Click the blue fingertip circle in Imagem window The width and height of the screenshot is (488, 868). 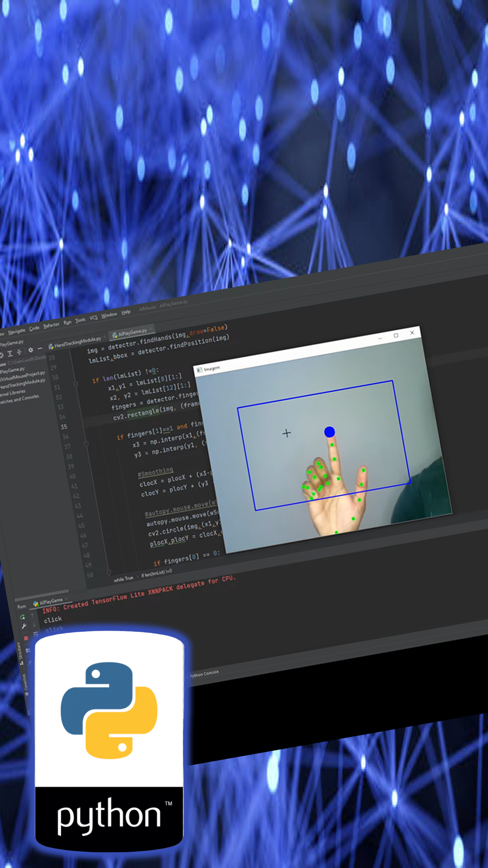329,432
